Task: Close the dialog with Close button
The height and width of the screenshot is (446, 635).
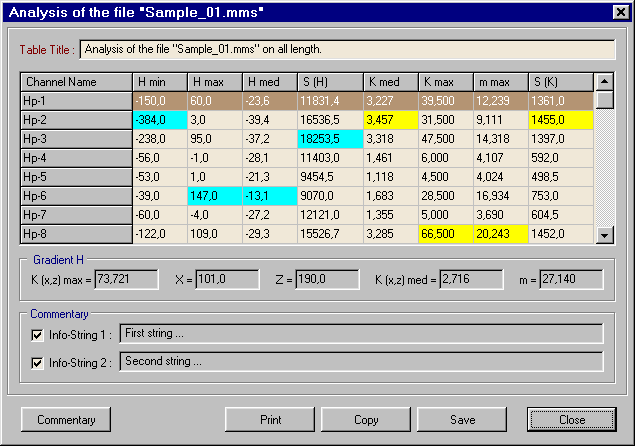Action: click(x=572, y=420)
